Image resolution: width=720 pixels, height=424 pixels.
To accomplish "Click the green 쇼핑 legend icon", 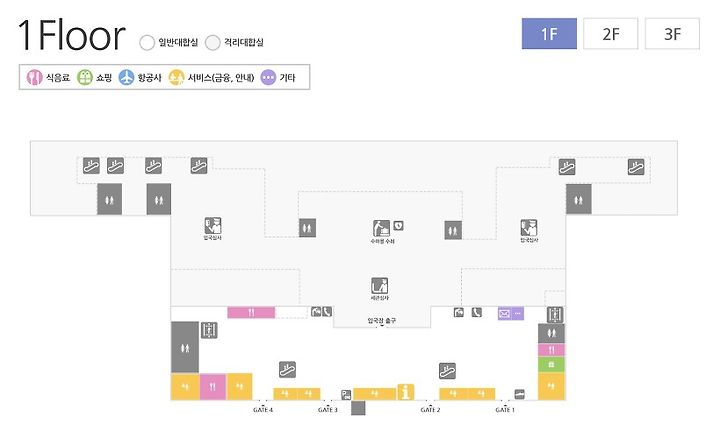I will [x=84, y=78].
